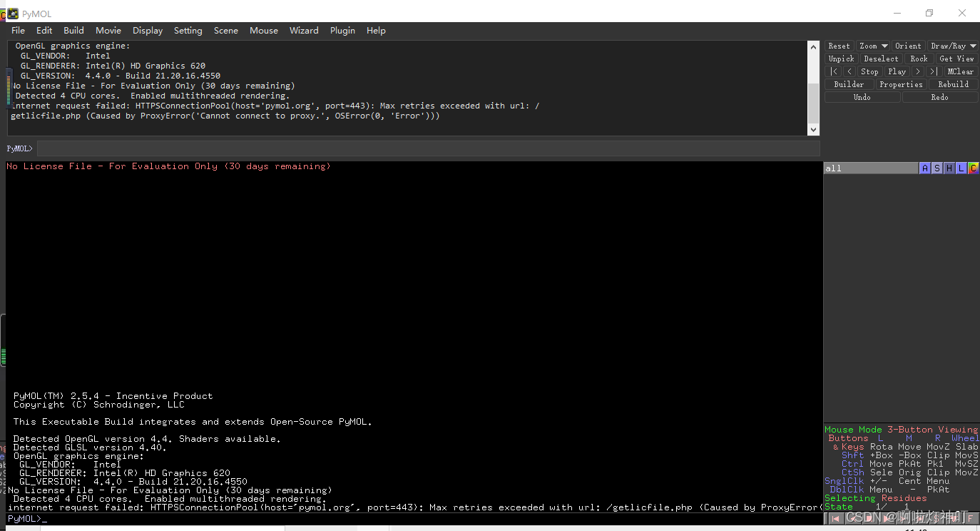This screenshot has height=531, width=980.
Task: Toggle Rock motion on
Action: click(919, 58)
